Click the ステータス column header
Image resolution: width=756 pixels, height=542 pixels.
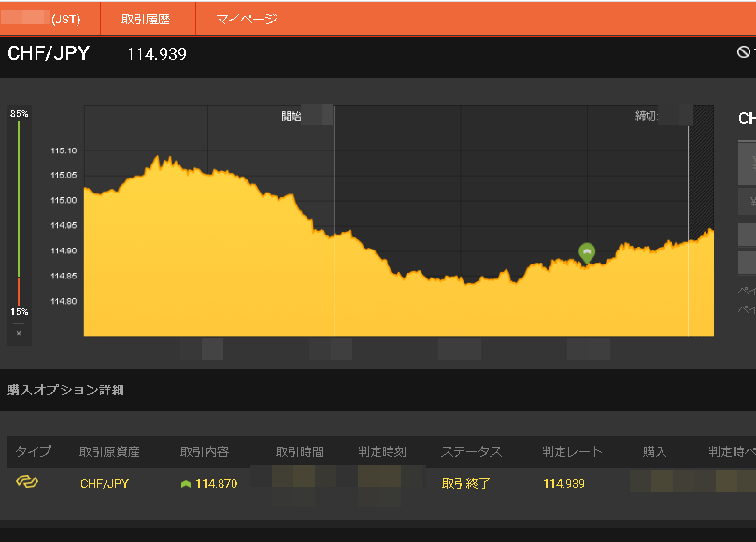[x=472, y=452]
